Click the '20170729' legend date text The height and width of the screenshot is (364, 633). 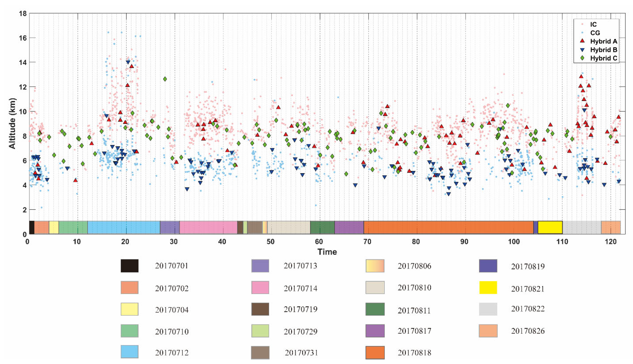tap(300, 332)
